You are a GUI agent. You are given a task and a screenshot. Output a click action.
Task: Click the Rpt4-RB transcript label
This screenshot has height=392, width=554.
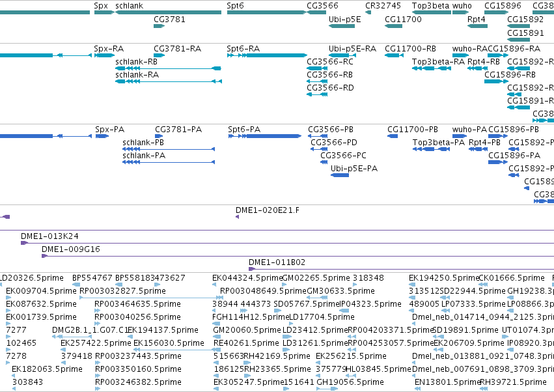(x=483, y=62)
